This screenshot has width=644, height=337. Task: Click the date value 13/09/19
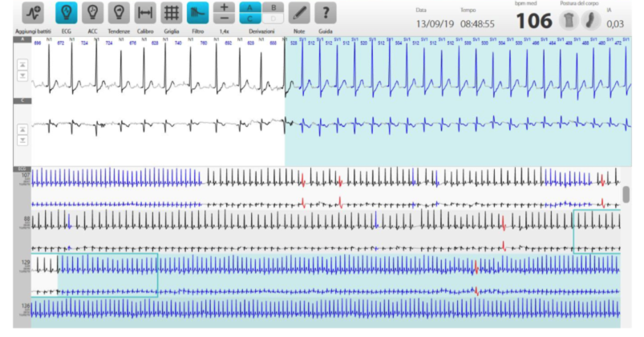pos(435,24)
